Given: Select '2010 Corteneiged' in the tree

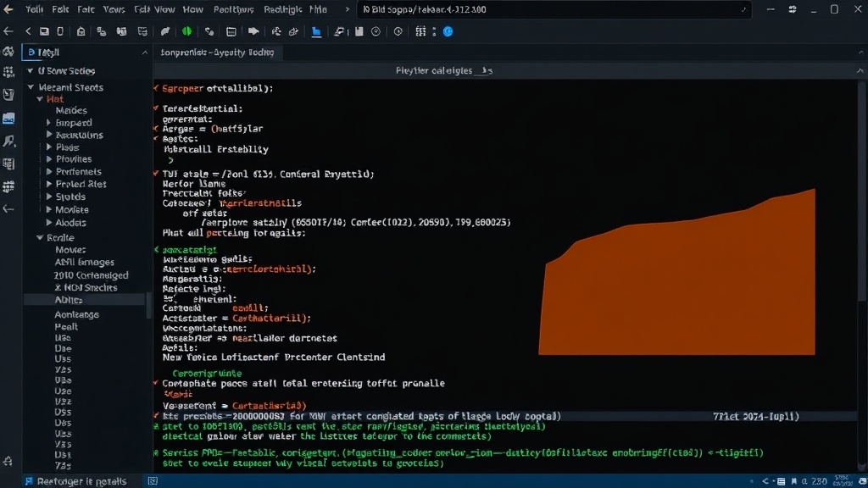Looking at the screenshot, I should pos(91,275).
